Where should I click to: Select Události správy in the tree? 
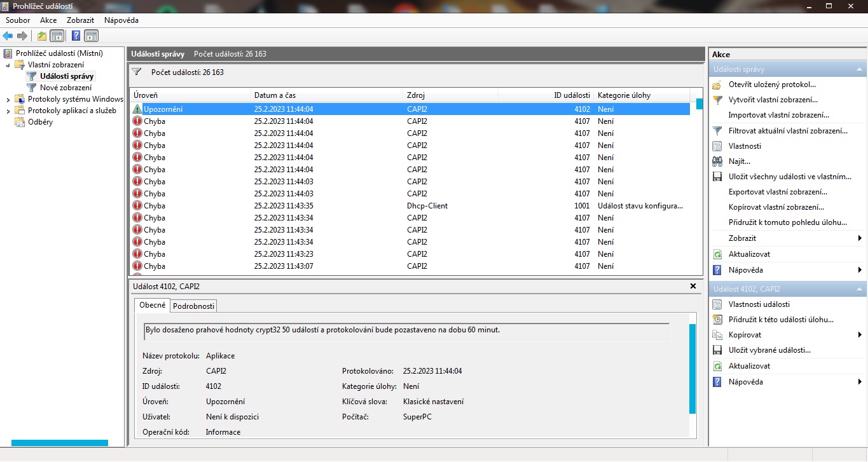pyautogui.click(x=67, y=76)
